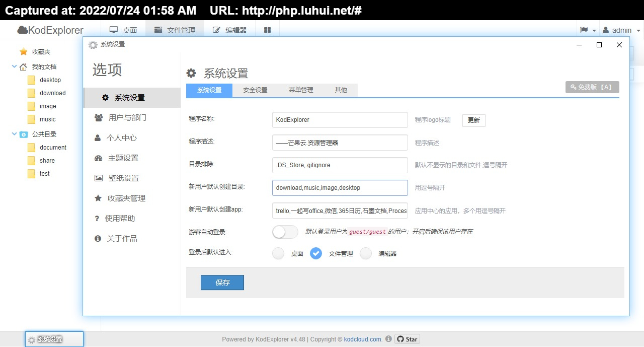Open the kodcloud.com link in footer
Viewport: 644px width, 347px height.
point(362,339)
